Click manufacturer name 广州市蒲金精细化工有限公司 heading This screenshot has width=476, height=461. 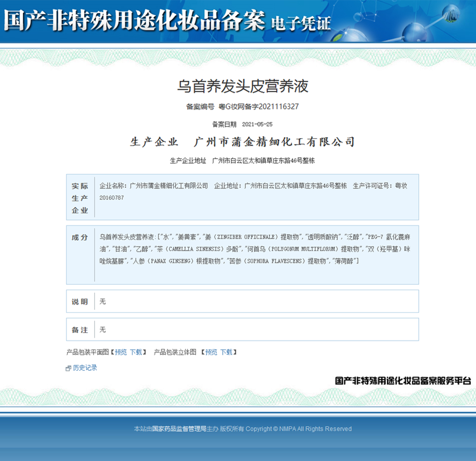tap(274, 142)
